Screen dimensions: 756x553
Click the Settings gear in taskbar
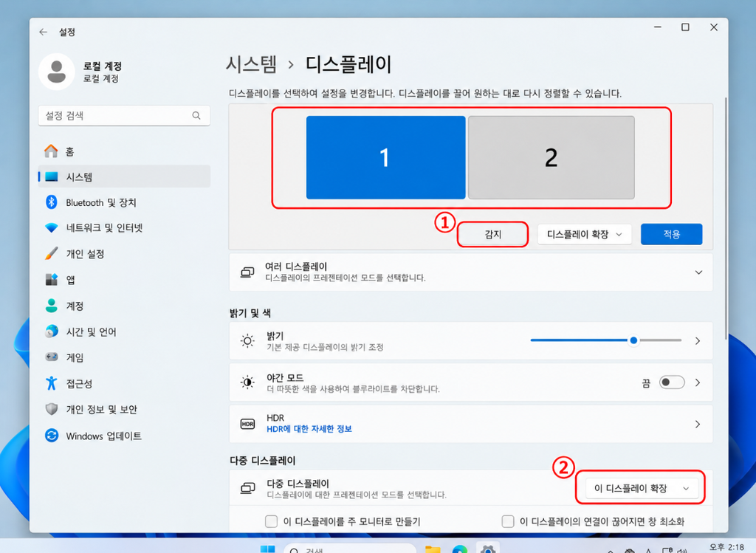[x=488, y=549]
